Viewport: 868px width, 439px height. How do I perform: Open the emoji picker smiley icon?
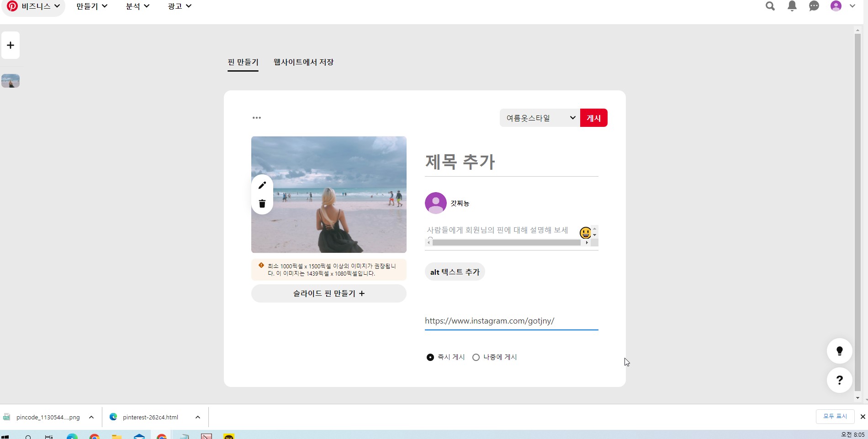[x=585, y=233]
